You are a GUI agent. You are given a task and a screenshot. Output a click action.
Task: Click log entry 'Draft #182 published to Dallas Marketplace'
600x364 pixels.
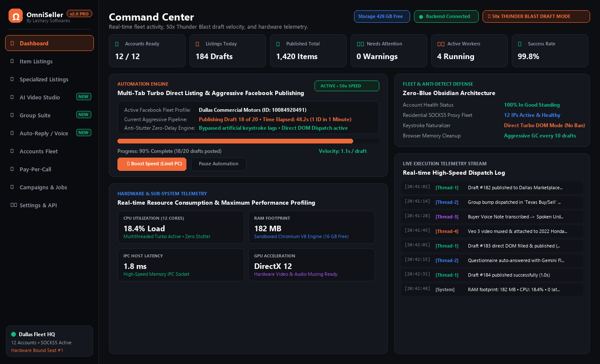(x=492, y=188)
